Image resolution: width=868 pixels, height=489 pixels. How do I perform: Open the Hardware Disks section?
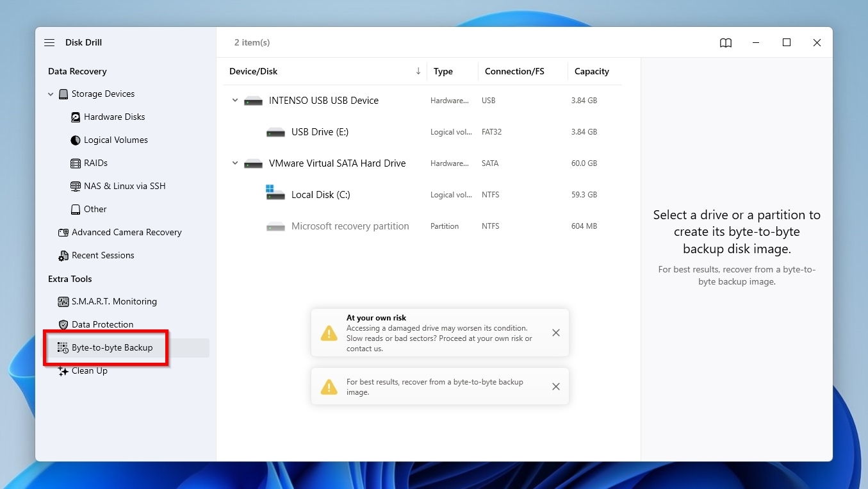click(x=75, y=117)
